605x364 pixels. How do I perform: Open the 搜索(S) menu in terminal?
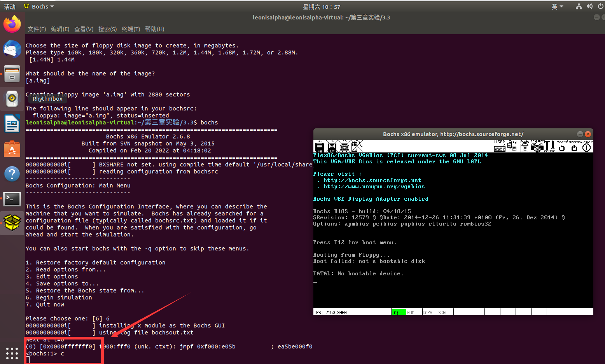click(x=108, y=29)
